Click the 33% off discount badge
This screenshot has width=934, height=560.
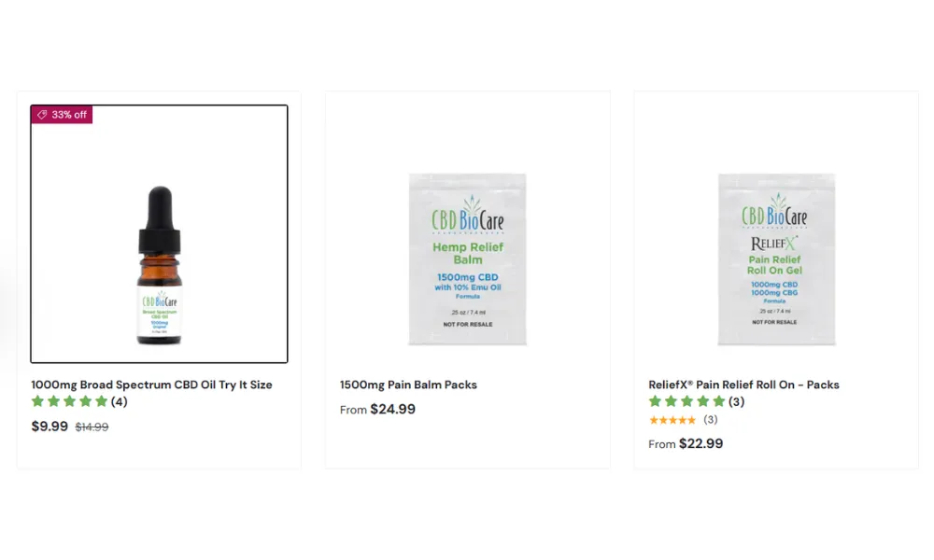(62, 114)
